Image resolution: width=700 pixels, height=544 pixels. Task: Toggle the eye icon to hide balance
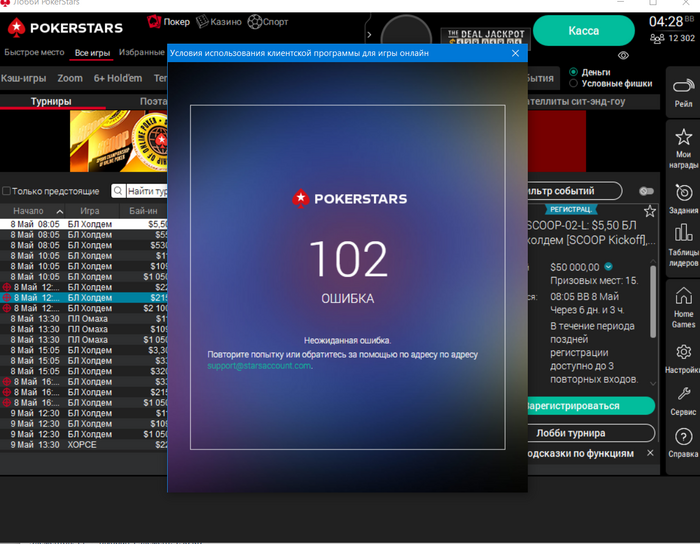coord(623,55)
